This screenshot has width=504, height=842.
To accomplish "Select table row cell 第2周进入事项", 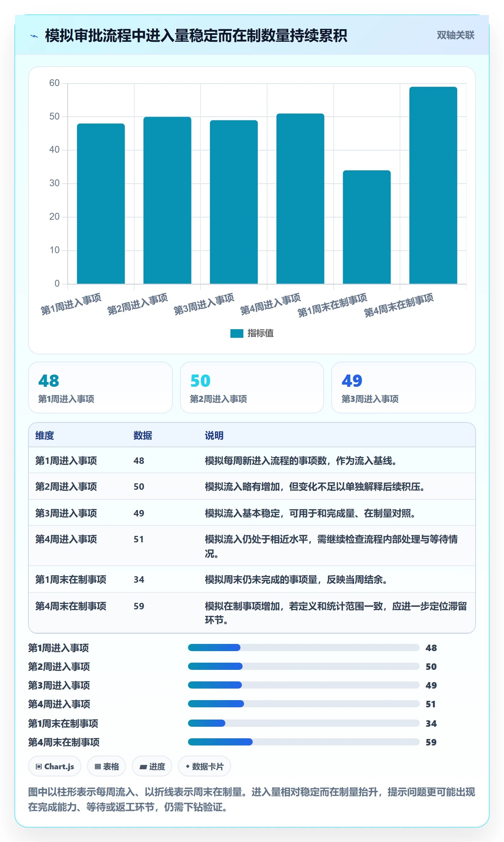I will tap(66, 487).
